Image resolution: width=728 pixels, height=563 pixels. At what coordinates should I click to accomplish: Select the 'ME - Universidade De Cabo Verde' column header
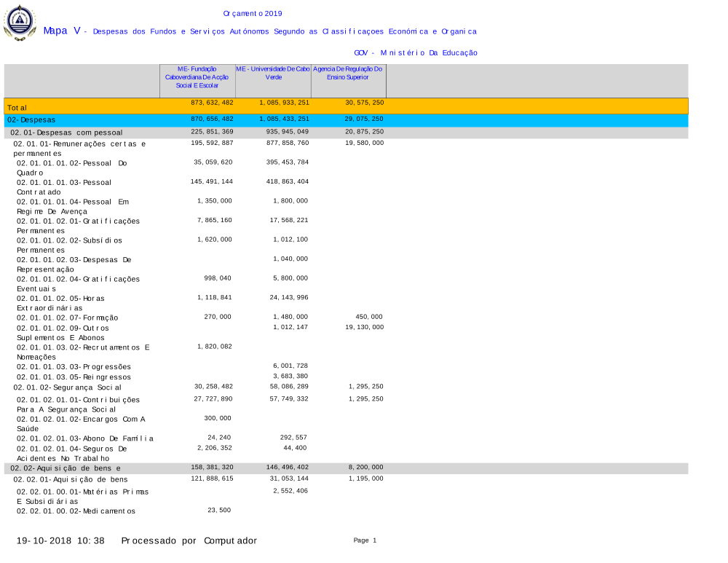click(x=273, y=72)
